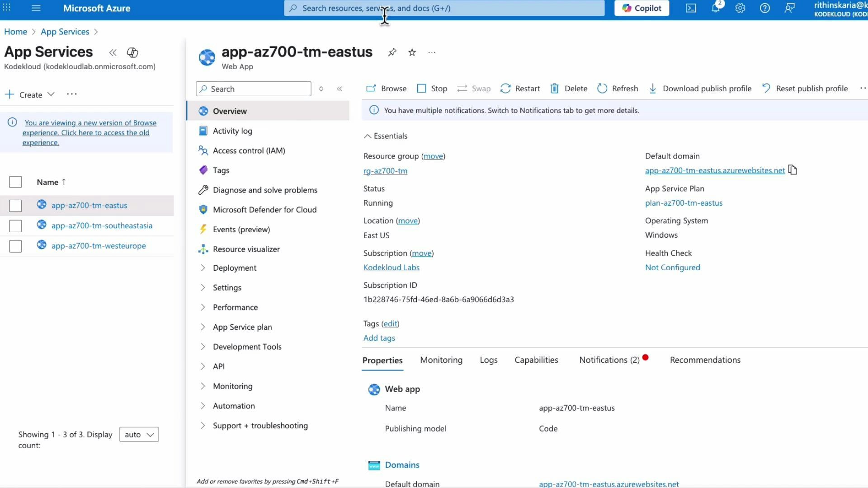The image size is (868, 488).
Task: Click inside the Azure search bar
Action: (x=444, y=8)
